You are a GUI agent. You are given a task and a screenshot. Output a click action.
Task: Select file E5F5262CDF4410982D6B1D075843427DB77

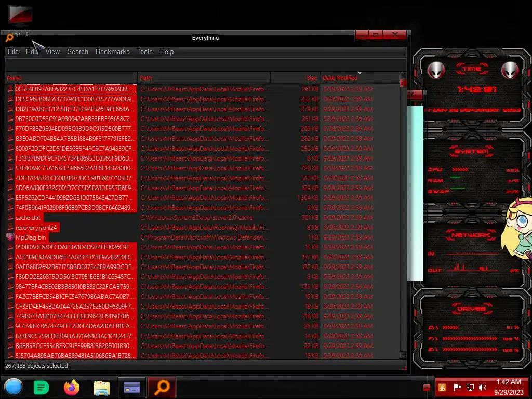point(75,198)
